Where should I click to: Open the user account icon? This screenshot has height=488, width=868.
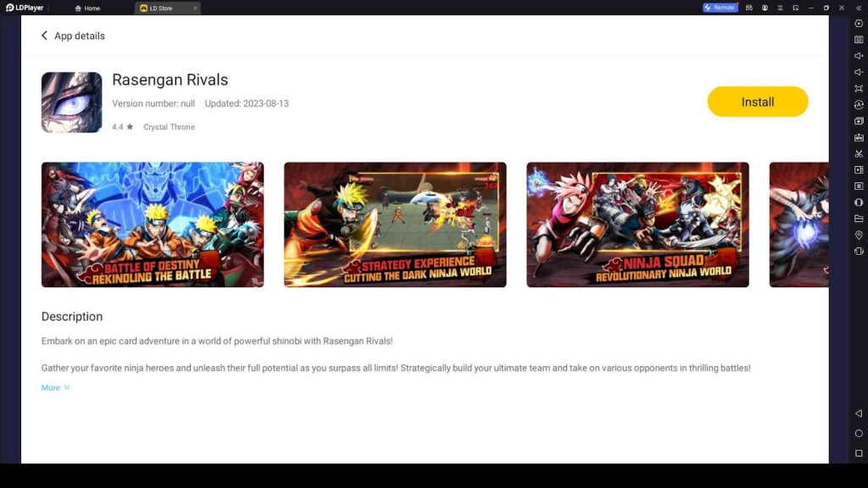[x=765, y=8]
